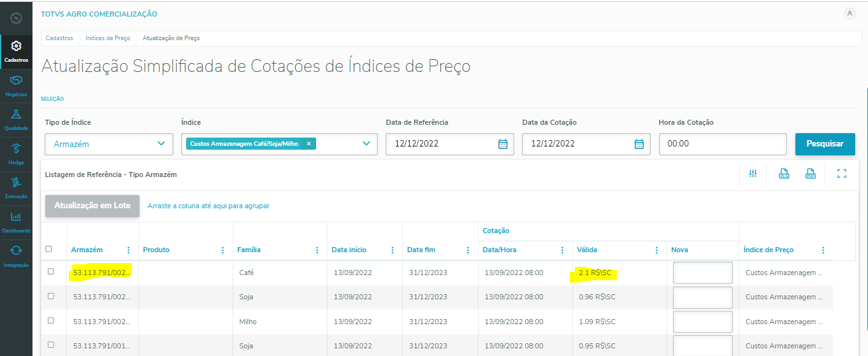This screenshot has height=356, width=868.
Task: Focus the Hora da Cotação field
Action: (723, 144)
